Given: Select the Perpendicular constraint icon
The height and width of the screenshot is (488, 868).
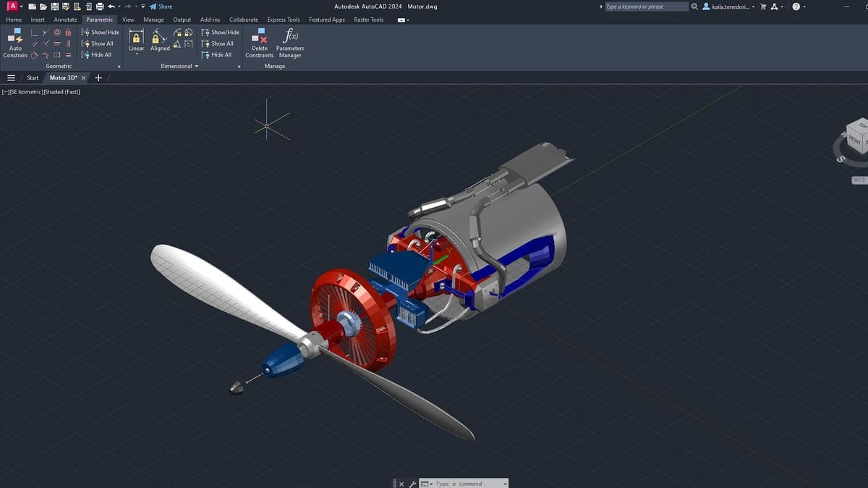Looking at the screenshot, I should pos(46,43).
